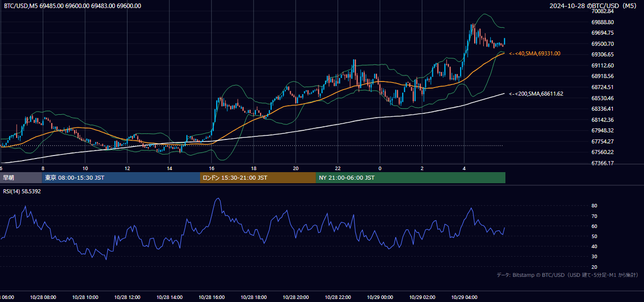The image size is (644, 302).
Task: Click the '10/29 04:00' date label
Action: click(464, 297)
